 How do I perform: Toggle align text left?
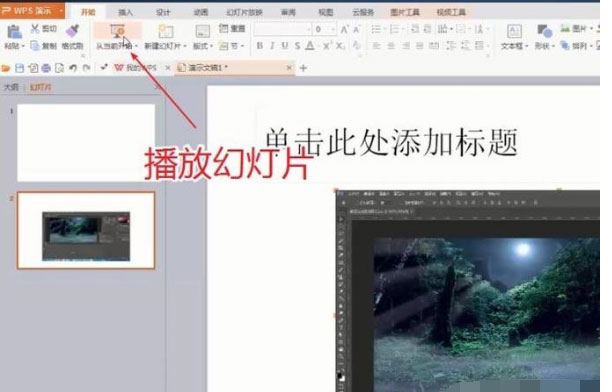[376, 46]
